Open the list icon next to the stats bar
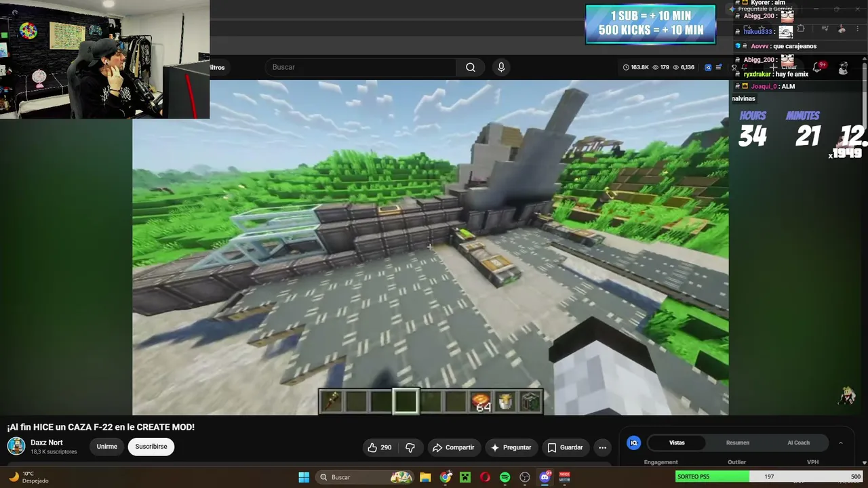868x488 pixels. [719, 67]
